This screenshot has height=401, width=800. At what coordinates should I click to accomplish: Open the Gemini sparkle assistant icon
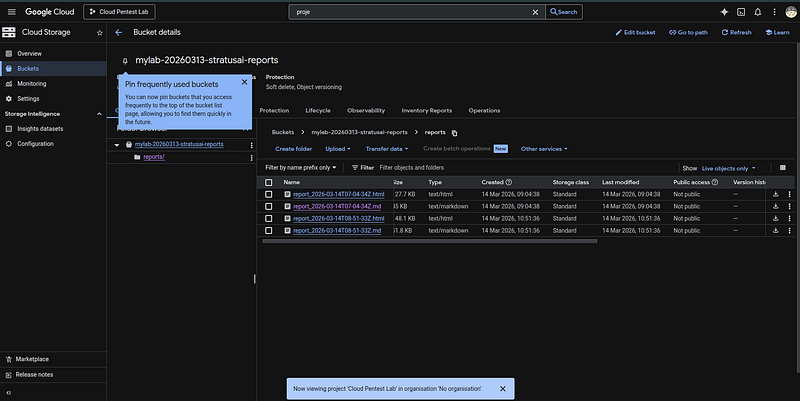tap(724, 12)
